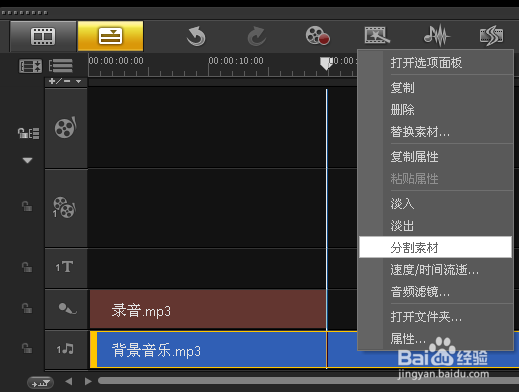Switch to timeline view

click(110, 36)
